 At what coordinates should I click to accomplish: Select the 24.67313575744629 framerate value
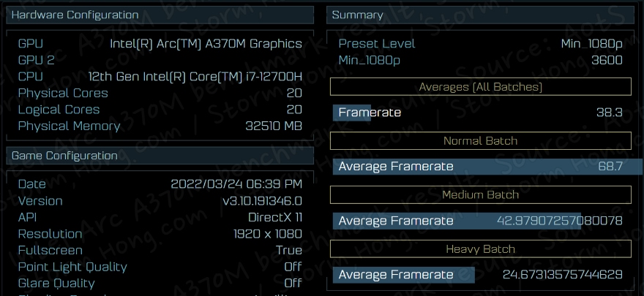point(563,275)
